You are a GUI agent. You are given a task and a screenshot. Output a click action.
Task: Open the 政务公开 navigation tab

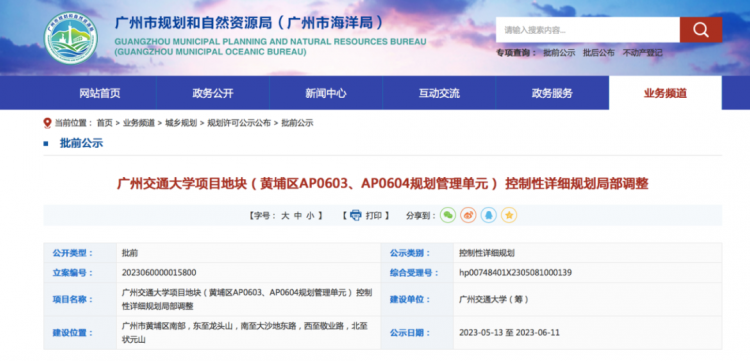pos(213,93)
